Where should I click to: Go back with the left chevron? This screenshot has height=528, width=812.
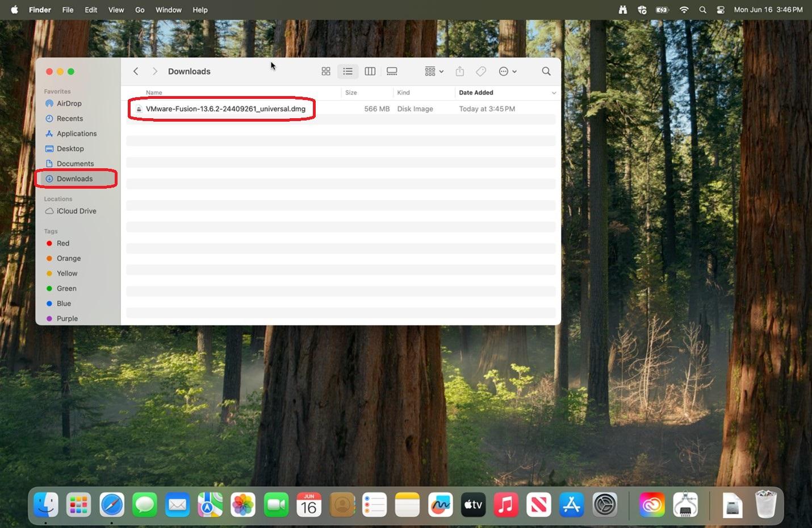click(136, 71)
